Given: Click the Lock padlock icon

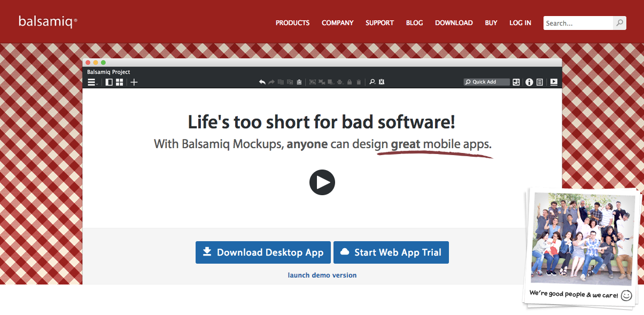Looking at the screenshot, I should (x=350, y=82).
